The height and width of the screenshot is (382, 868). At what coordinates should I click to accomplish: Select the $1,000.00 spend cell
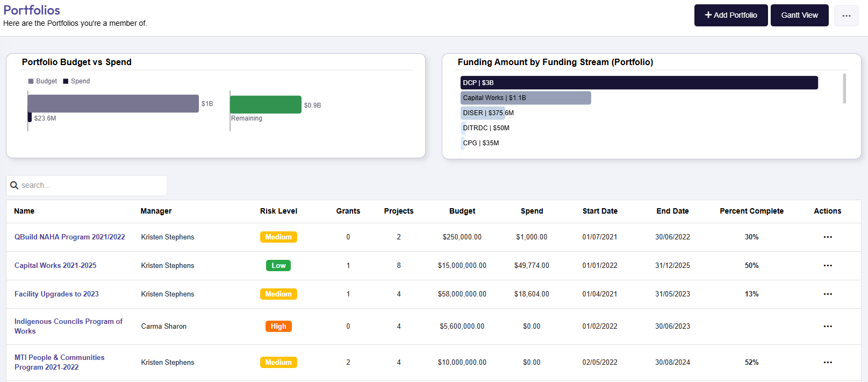pos(532,237)
